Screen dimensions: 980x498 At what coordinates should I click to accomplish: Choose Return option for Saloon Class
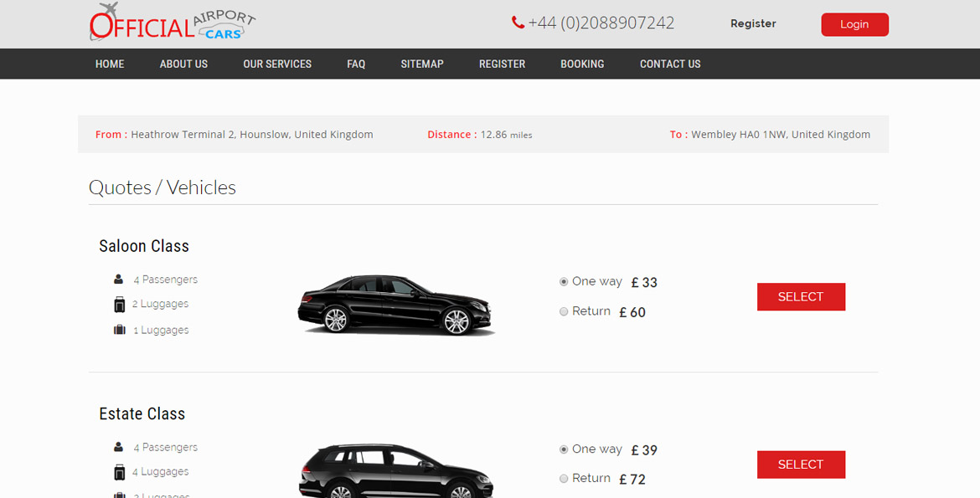(x=564, y=311)
